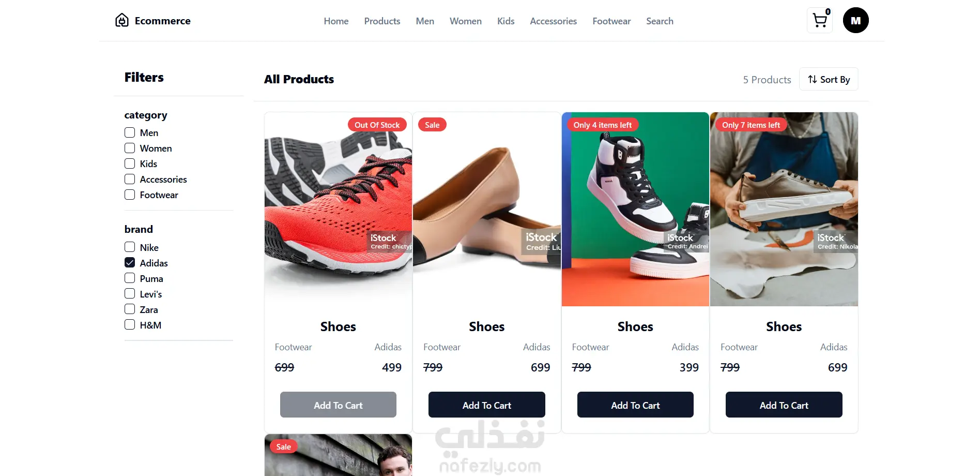Click the Sale badge on beige flats

pos(432,125)
